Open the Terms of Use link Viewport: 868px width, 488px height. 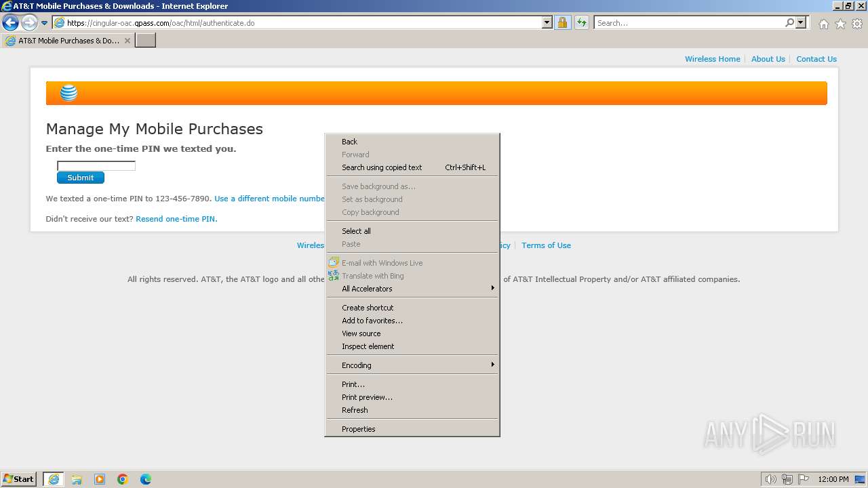pyautogui.click(x=546, y=245)
